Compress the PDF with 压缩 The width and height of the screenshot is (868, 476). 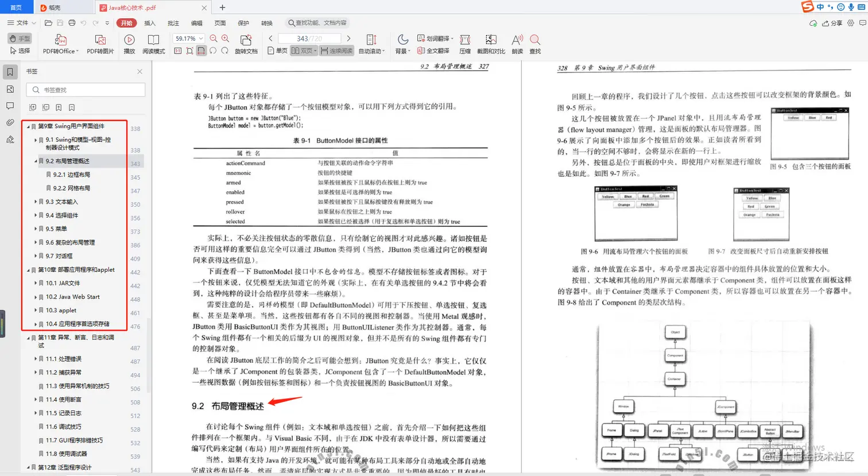pyautogui.click(x=464, y=43)
